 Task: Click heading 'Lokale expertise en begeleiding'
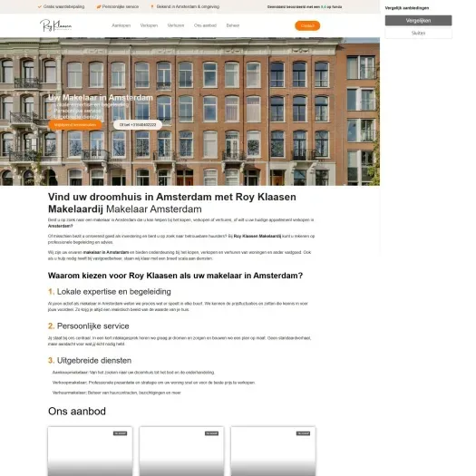(114, 292)
